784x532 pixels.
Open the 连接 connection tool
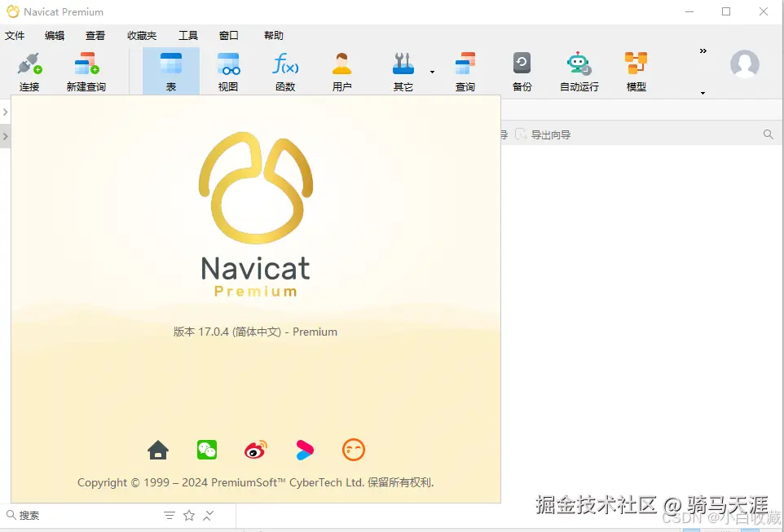[29, 72]
